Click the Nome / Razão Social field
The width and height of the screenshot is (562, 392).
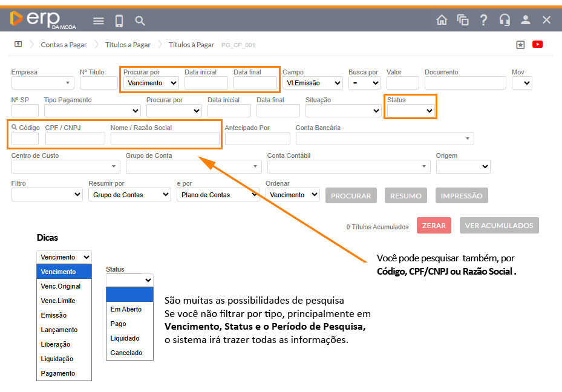tap(165, 139)
